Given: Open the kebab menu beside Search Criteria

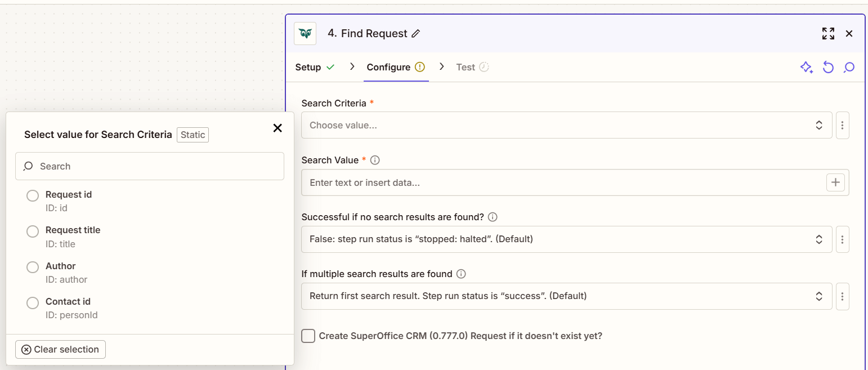Looking at the screenshot, I should tap(842, 125).
